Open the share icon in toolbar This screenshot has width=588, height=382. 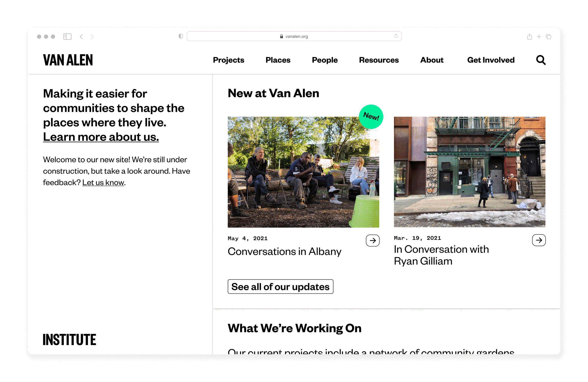(x=529, y=37)
